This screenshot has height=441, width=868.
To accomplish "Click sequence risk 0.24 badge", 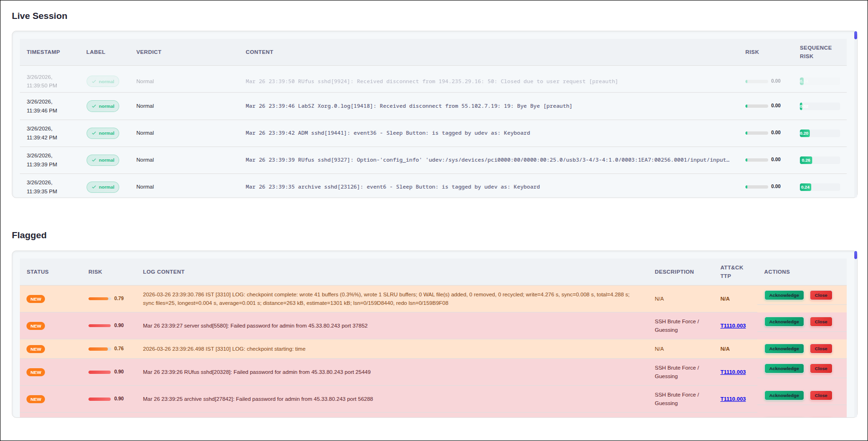I will point(806,187).
